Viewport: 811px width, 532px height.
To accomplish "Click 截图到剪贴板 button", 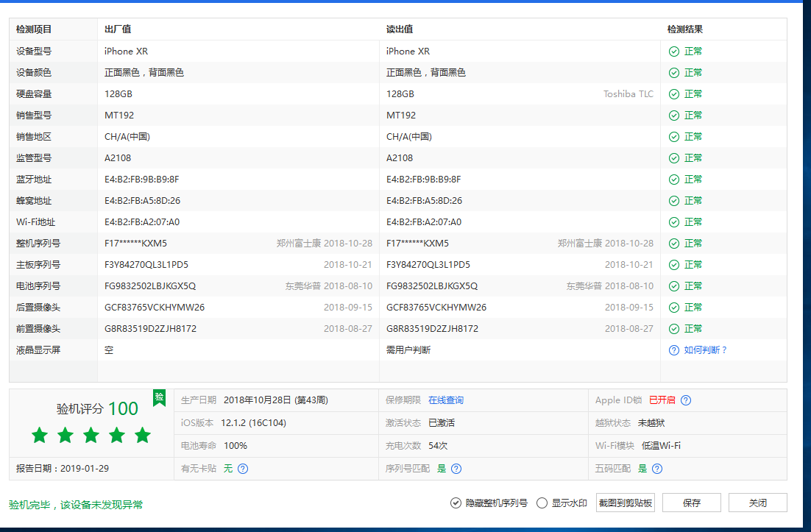I will coord(625,503).
